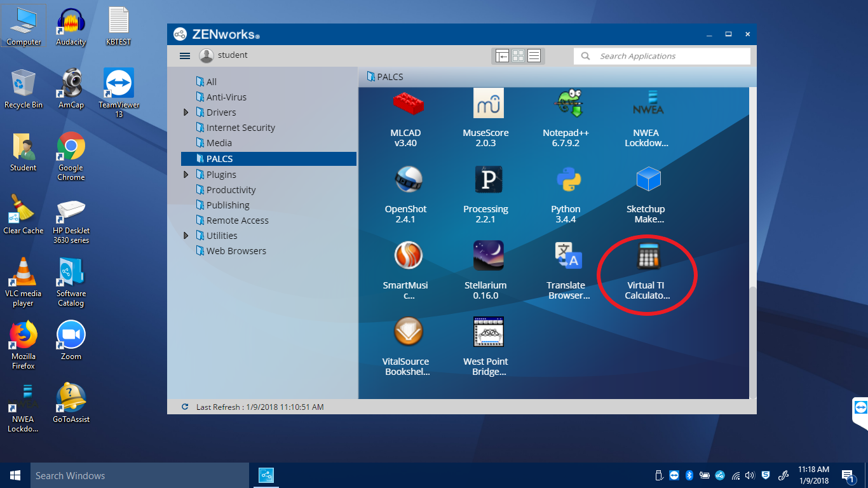Click the PALCS breadcrumb header
Image resolution: width=868 pixels, height=488 pixels.
(385, 77)
